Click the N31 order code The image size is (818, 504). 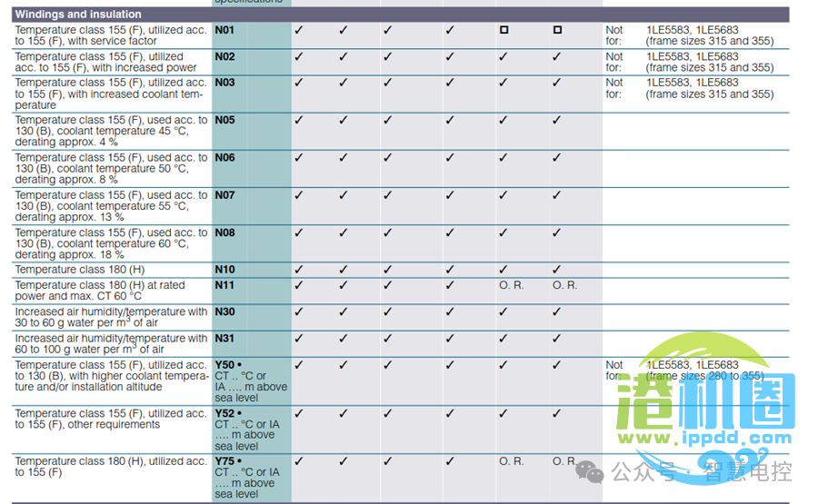click(224, 338)
